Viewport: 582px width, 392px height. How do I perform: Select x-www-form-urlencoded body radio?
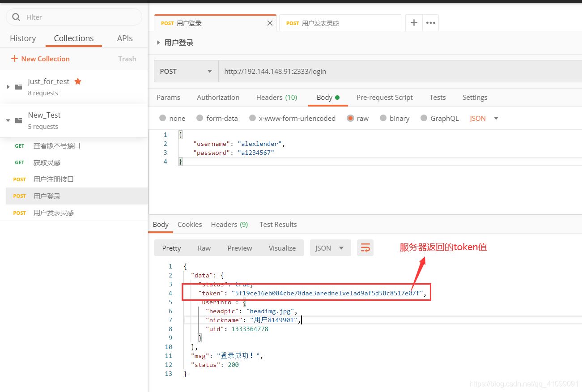[252, 118]
